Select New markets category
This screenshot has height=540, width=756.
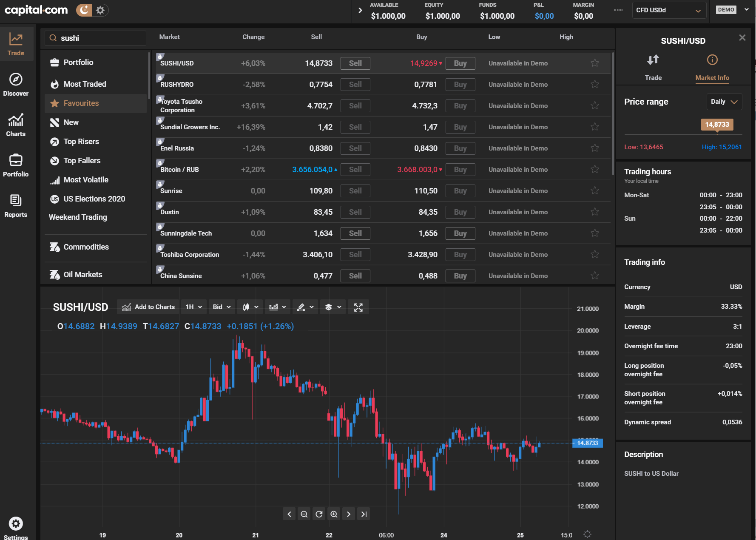click(x=96, y=122)
